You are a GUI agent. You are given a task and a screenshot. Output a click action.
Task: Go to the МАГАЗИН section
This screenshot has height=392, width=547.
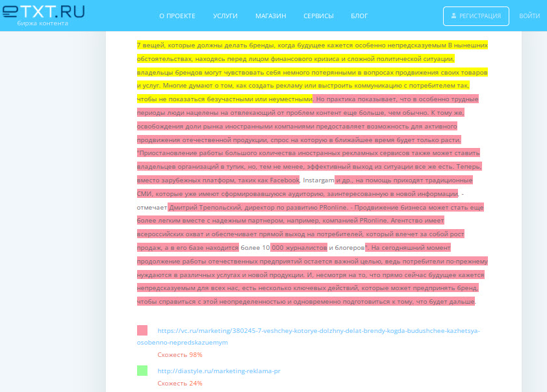coord(271,16)
